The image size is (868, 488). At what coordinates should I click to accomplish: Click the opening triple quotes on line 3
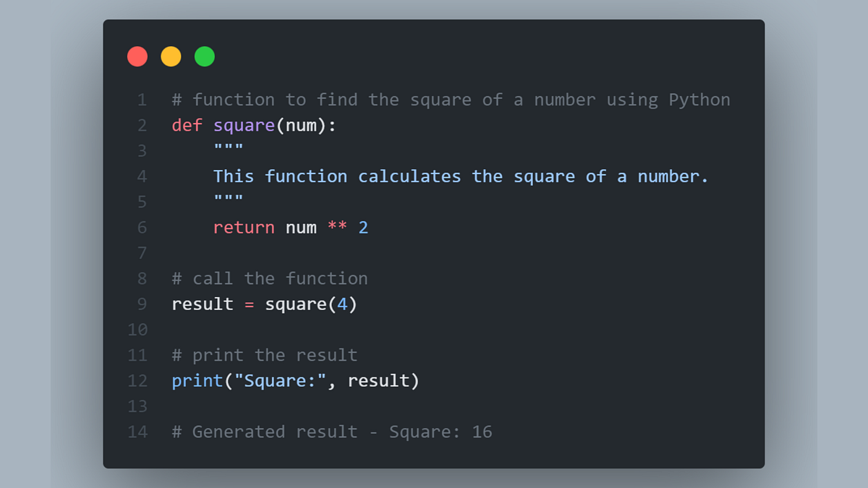pyautogui.click(x=229, y=148)
